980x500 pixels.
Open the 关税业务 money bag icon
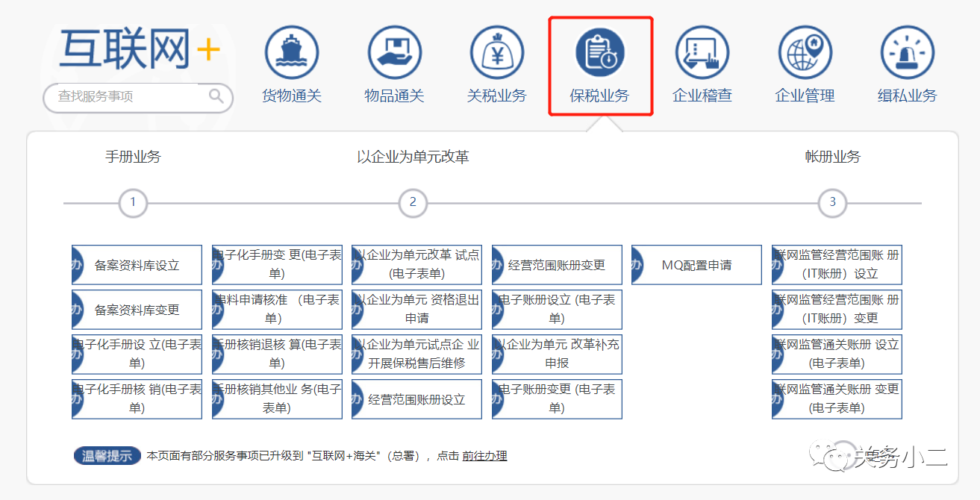tap(497, 54)
